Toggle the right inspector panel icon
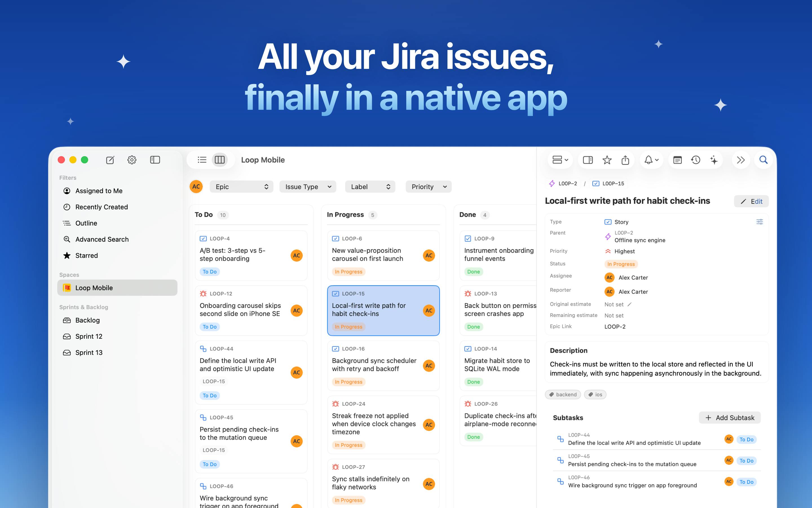Image resolution: width=812 pixels, height=508 pixels. pos(588,160)
